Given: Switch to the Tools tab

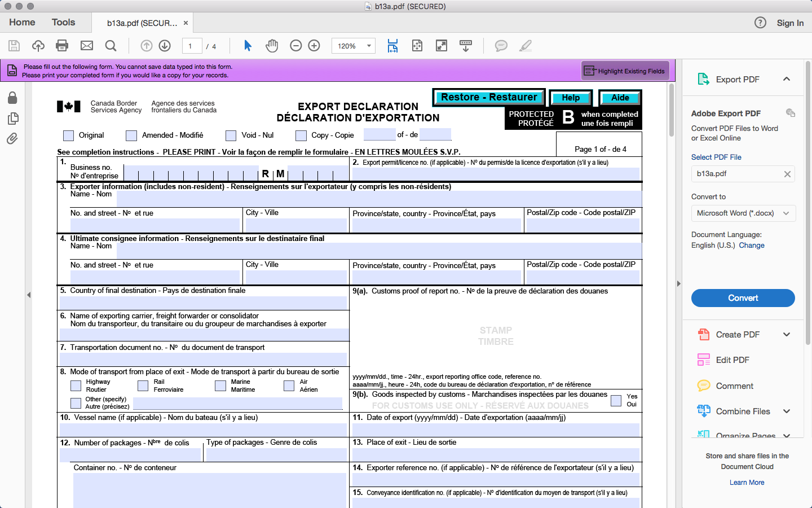Looking at the screenshot, I should tap(63, 22).
